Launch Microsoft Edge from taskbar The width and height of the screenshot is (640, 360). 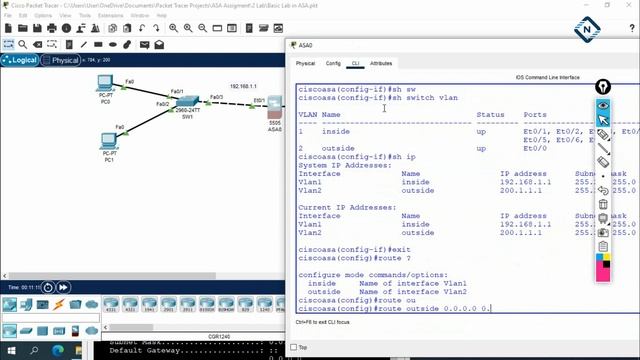[x=58, y=351]
